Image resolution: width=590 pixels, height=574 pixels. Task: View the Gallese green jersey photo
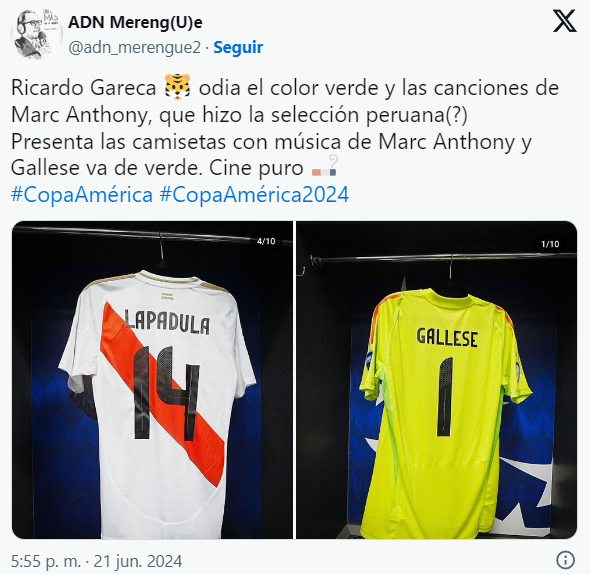(x=436, y=380)
